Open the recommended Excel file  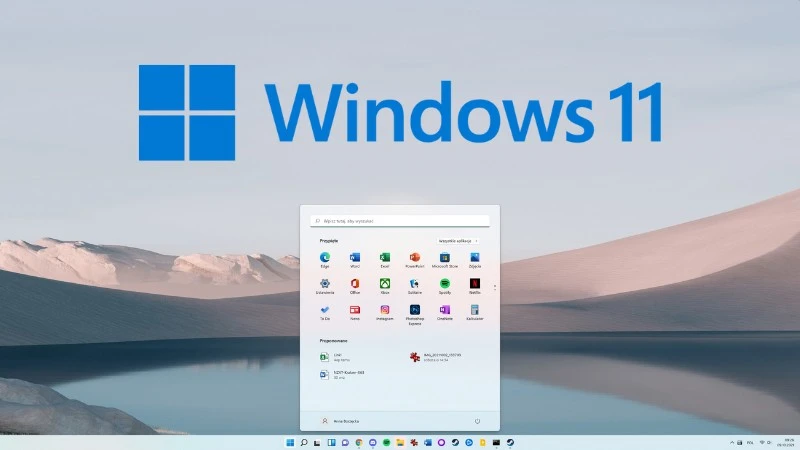[335, 357]
